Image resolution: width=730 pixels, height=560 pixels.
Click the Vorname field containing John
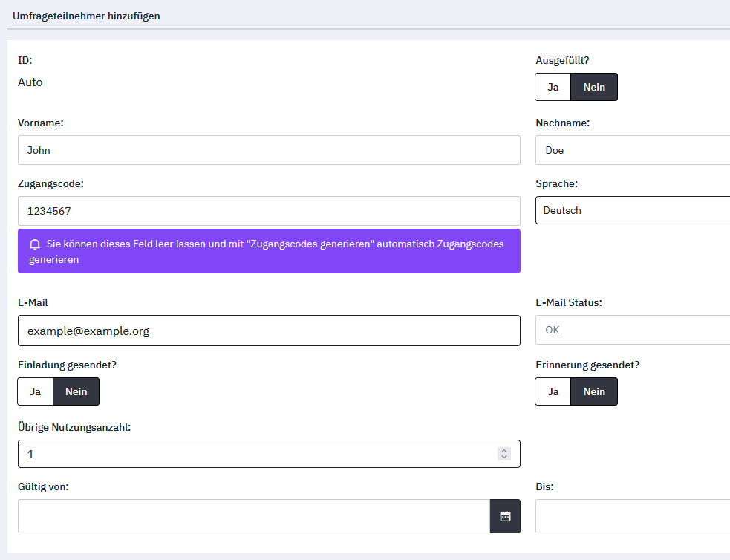pyautogui.click(x=268, y=150)
